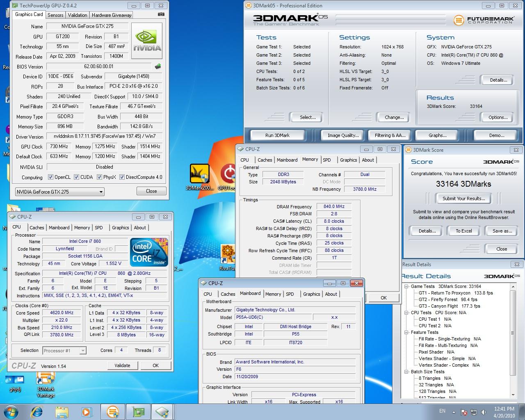This screenshot has height=420, width=525.
Task: Switch to the Validation tab in GPU-Z
Action: click(x=78, y=15)
